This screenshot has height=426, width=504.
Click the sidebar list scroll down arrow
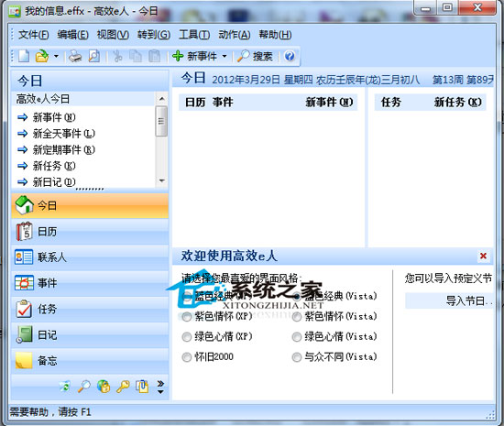[161, 180]
